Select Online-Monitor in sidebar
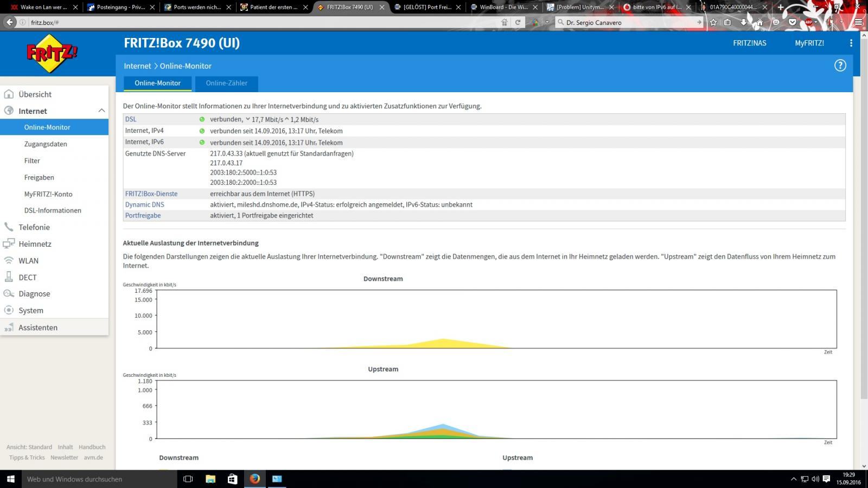The image size is (868, 488). coord(54,127)
